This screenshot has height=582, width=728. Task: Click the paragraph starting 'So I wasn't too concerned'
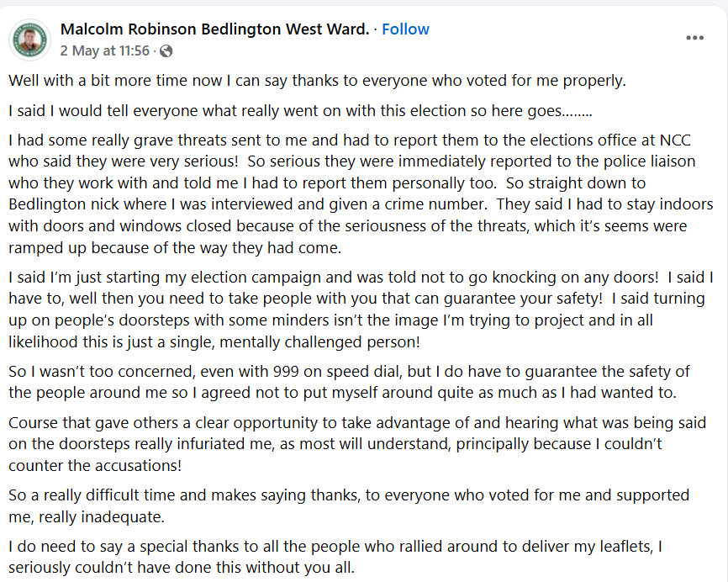coord(349,382)
